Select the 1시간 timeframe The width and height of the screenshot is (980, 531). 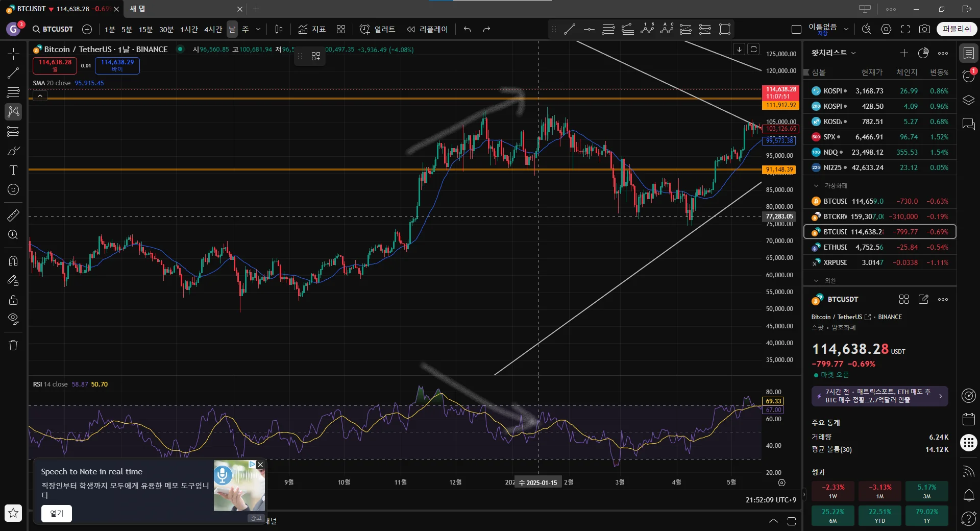point(189,30)
